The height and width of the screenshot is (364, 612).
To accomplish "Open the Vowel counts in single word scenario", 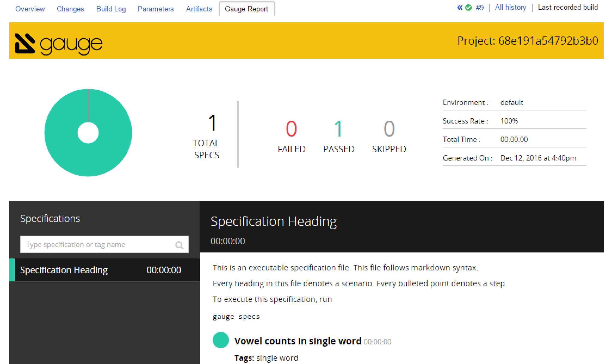I will (298, 341).
